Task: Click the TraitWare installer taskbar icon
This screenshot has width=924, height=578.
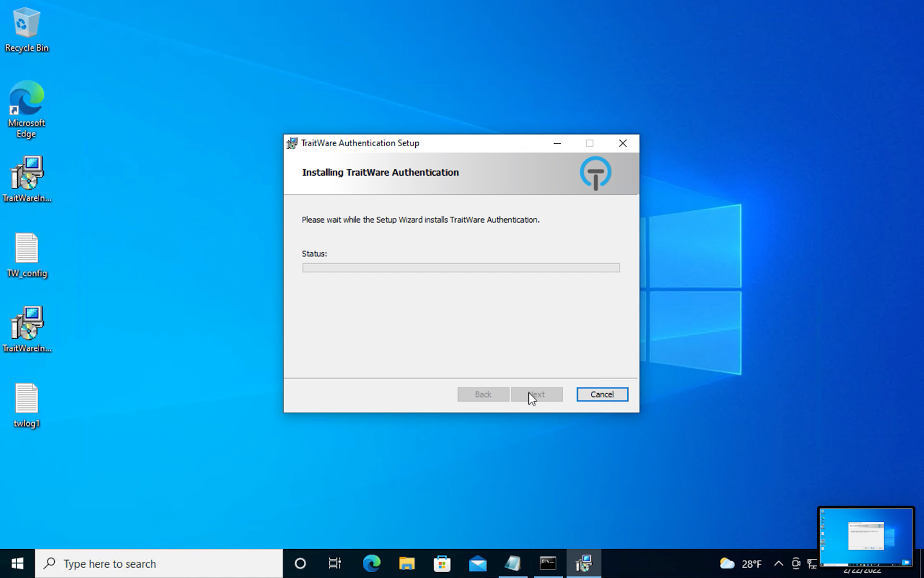Action: point(584,564)
